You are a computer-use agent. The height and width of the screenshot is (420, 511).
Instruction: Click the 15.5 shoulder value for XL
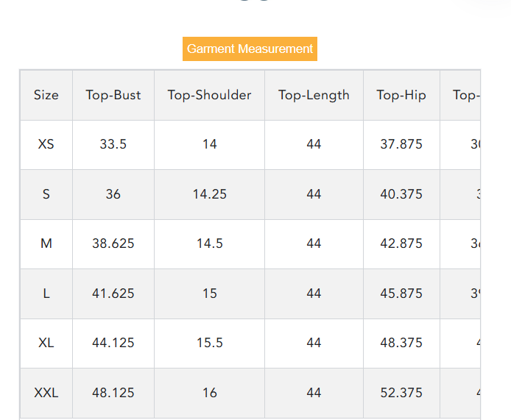[210, 343]
